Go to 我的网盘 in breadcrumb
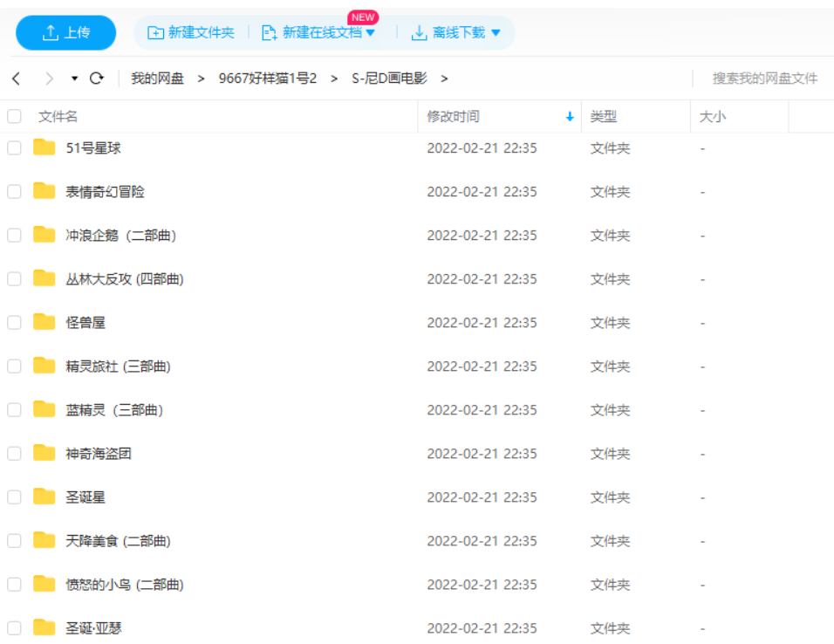This screenshot has height=644, width=834. 157,79
